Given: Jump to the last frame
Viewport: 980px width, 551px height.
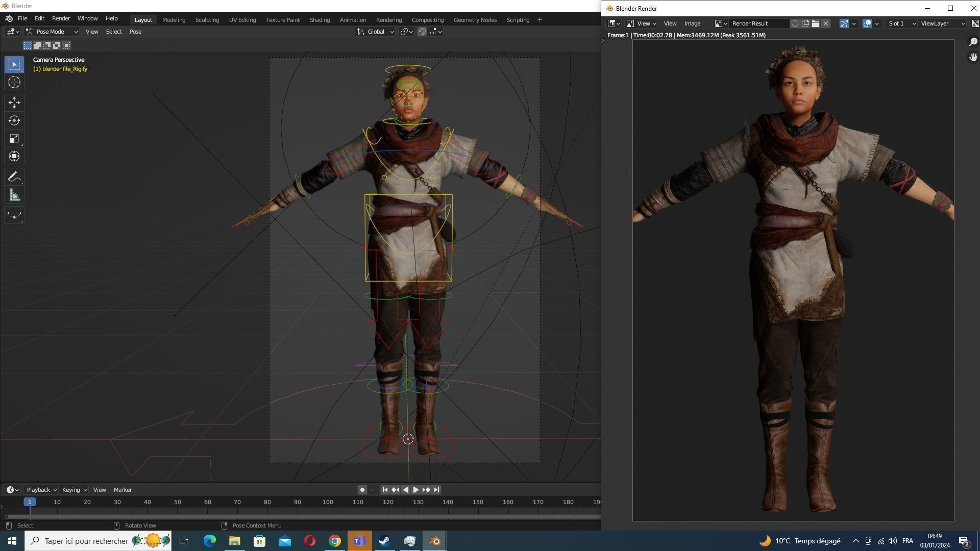Looking at the screenshot, I should click(436, 490).
